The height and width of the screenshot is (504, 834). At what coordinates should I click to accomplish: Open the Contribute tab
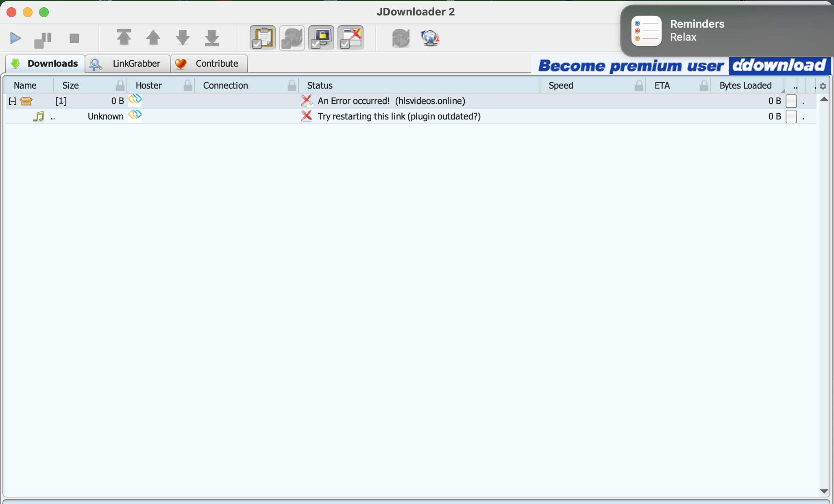[209, 64]
